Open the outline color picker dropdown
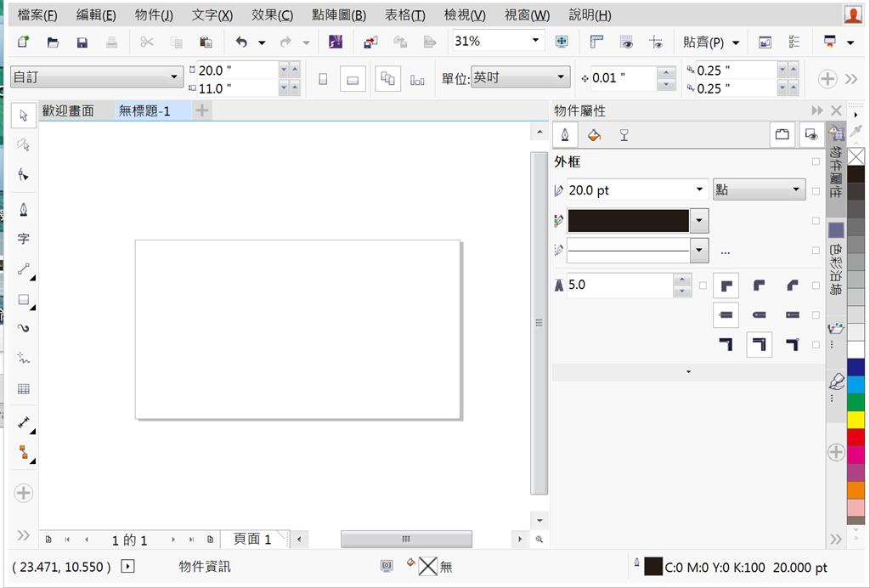 pyautogui.click(x=699, y=221)
